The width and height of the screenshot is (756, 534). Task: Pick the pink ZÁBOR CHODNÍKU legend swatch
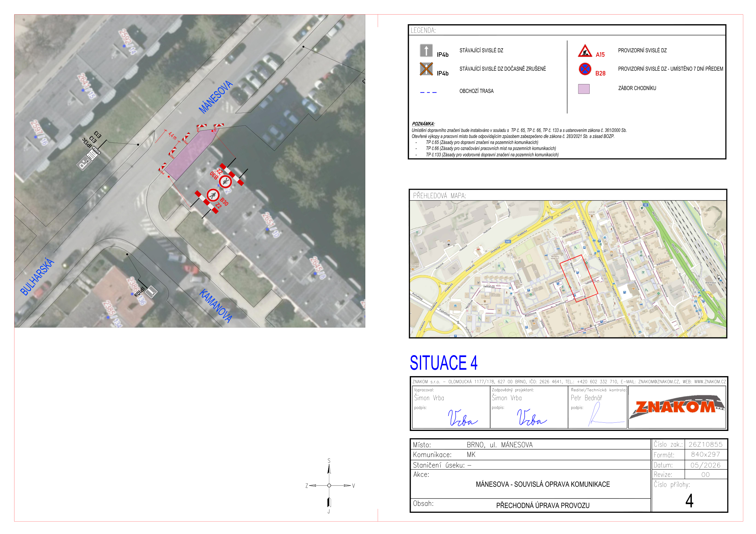point(583,89)
